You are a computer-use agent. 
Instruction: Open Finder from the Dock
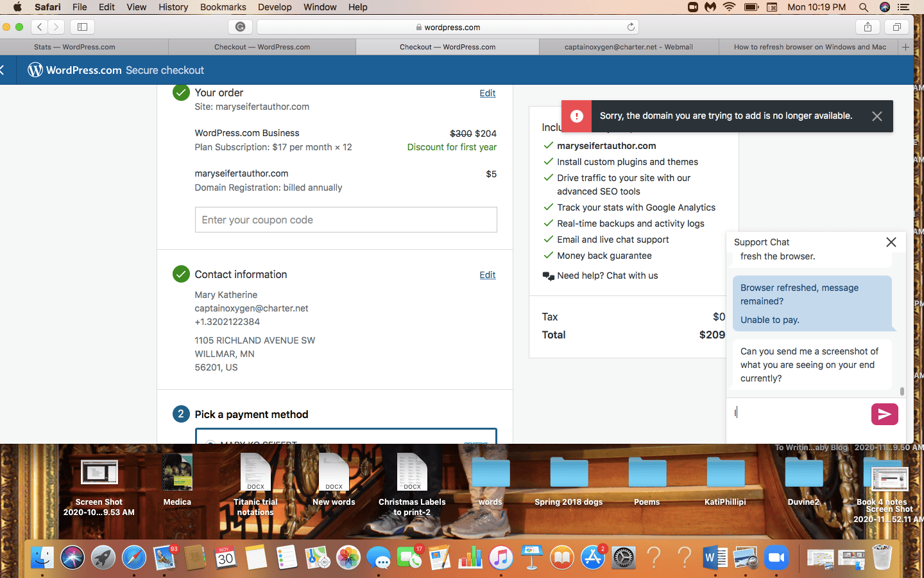[42, 557]
